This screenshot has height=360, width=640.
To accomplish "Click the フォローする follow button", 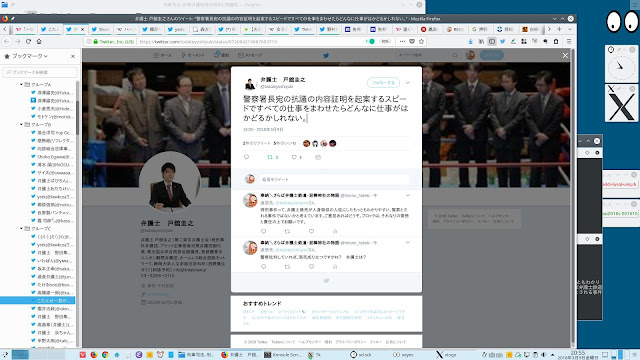I will tap(383, 83).
